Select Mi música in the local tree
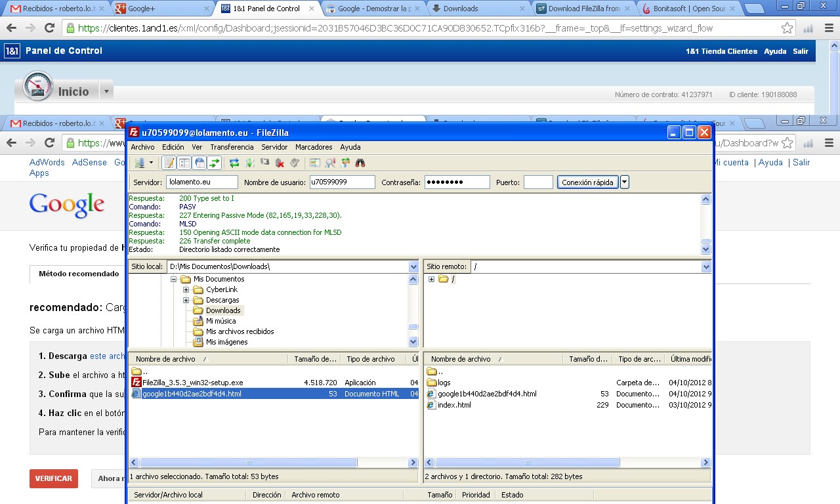Screen dimensions: 840x504 pyautogui.click(x=220, y=321)
